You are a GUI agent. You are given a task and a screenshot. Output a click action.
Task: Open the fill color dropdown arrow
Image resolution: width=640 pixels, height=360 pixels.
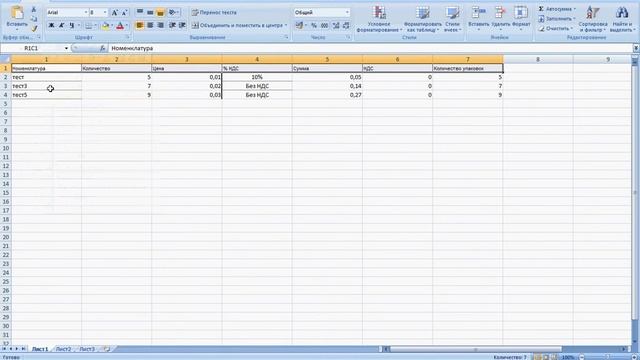[112, 26]
